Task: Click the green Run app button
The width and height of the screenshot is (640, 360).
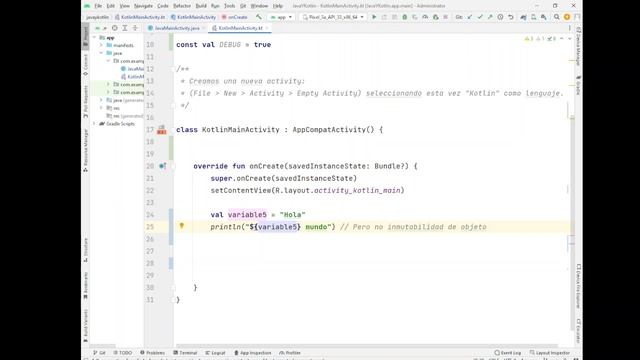Action: [x=374, y=17]
